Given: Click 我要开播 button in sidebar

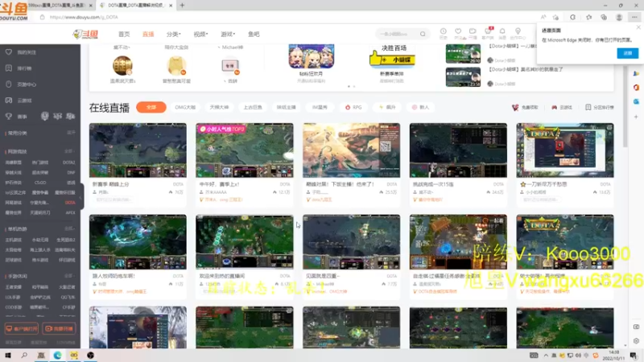Looking at the screenshot, I should (x=59, y=329).
